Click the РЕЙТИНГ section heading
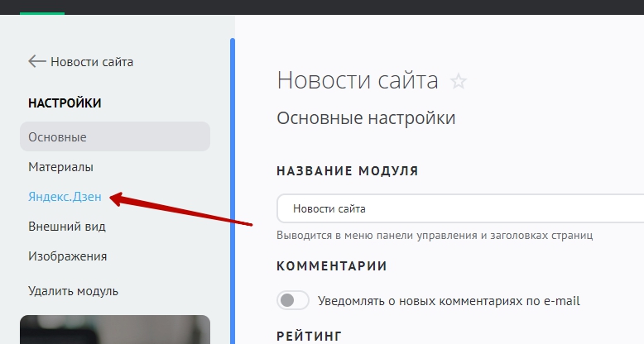Screen dimensions: 644x344 click(308, 336)
